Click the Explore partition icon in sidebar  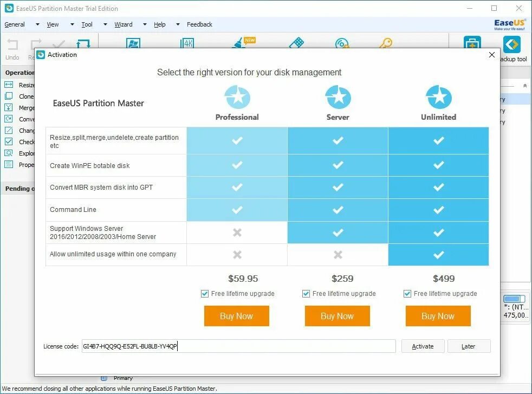(9, 153)
